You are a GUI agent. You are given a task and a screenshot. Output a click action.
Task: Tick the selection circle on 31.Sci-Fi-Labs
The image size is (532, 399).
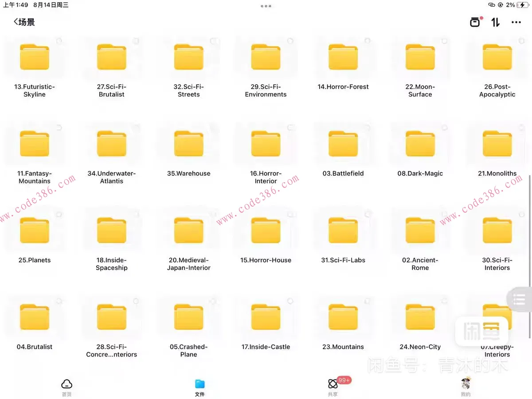[367, 214]
